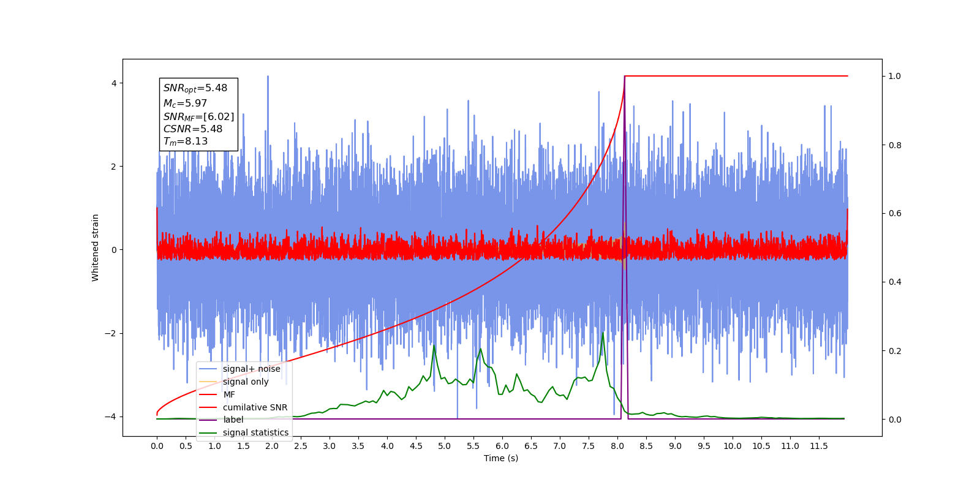The image size is (980, 490).
Task: Click the green line sample in legend
Action: click(x=208, y=432)
